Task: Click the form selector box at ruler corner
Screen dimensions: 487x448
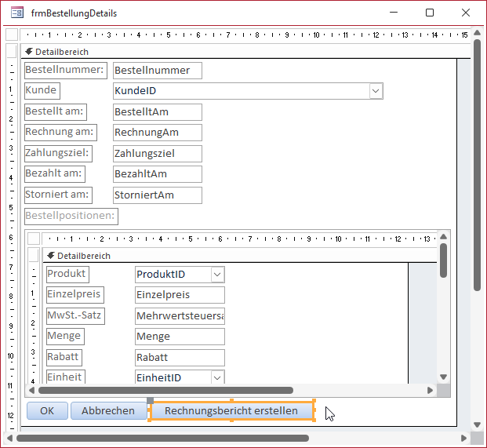Action: pos(11,35)
